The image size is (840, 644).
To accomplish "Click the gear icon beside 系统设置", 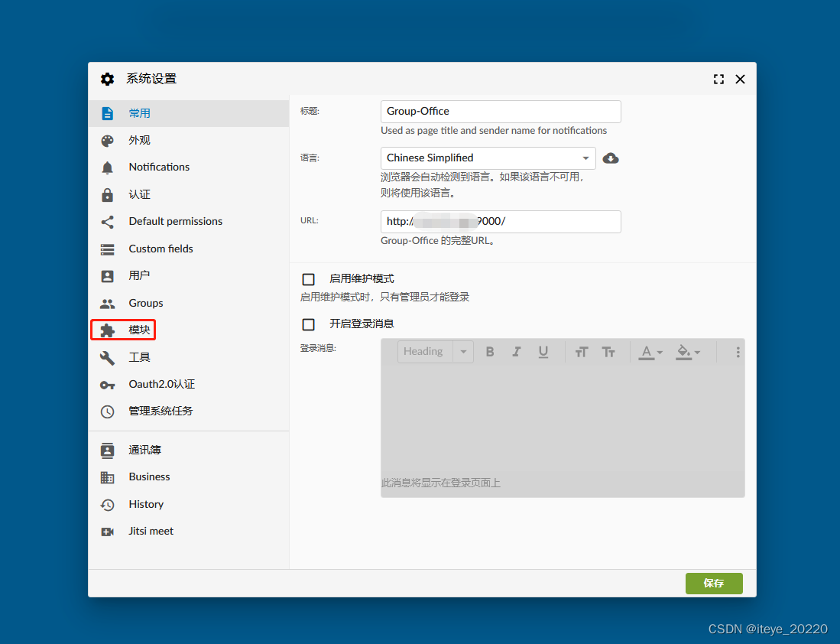I will 107,80.
